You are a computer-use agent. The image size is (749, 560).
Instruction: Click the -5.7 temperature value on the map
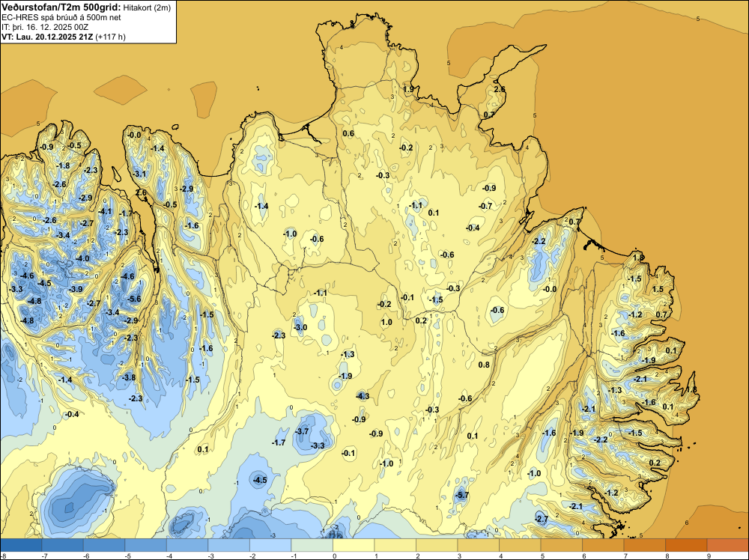[462, 495]
